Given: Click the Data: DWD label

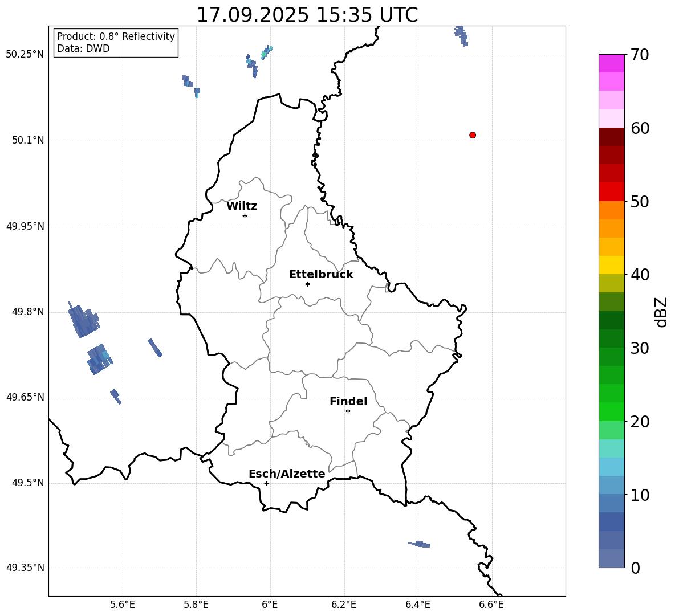Looking at the screenshot, I should point(83,48).
